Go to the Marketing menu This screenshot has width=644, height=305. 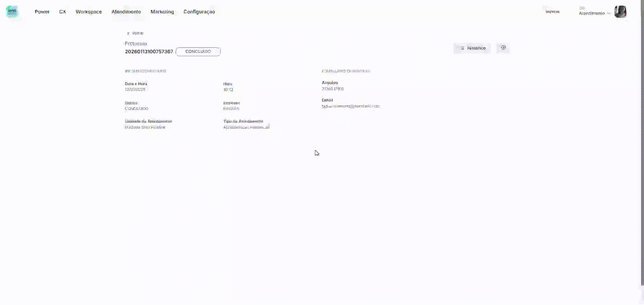click(162, 12)
